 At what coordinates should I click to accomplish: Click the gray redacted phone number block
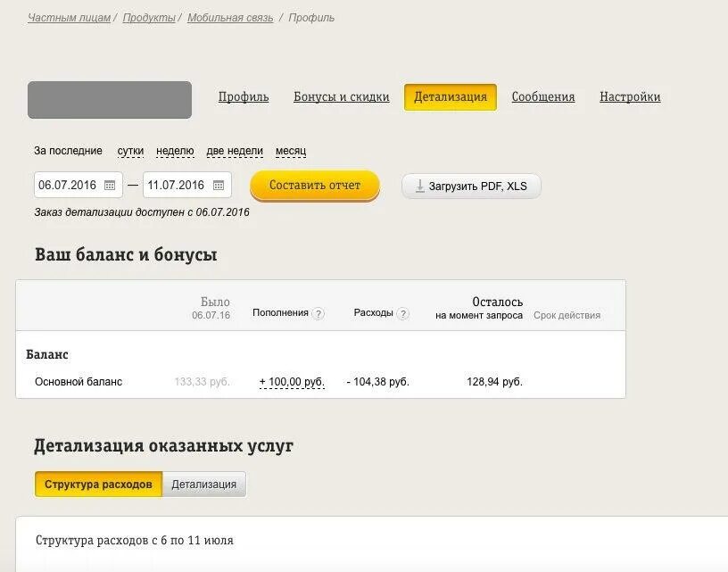[110, 100]
